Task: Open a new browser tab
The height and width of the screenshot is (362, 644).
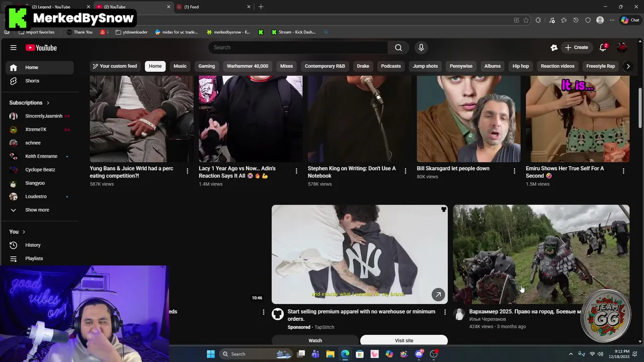Action: pos(261,7)
